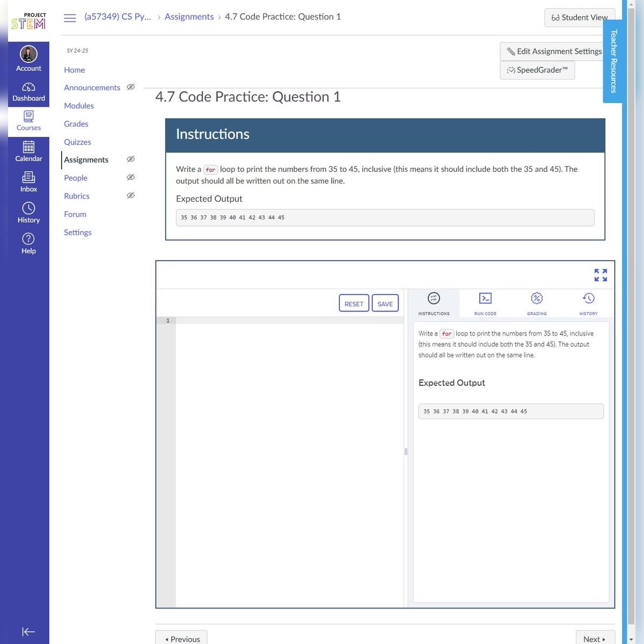Expand the code editor to fullscreen
The height and width of the screenshot is (644, 644).
tap(600, 275)
